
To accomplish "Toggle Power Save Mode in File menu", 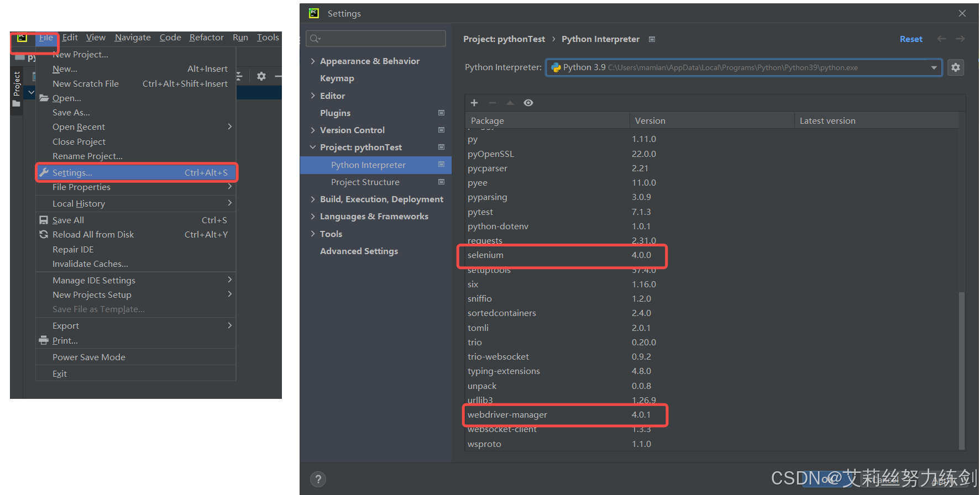I will pos(135,357).
